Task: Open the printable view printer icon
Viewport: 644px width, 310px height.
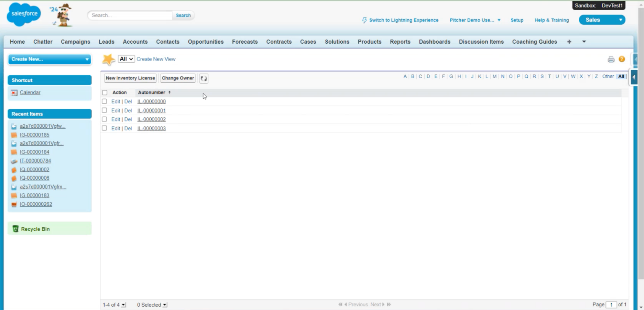Action: (x=611, y=60)
